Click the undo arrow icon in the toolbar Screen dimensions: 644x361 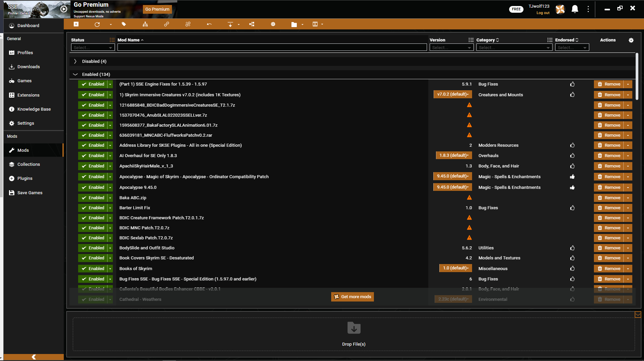pos(209,24)
